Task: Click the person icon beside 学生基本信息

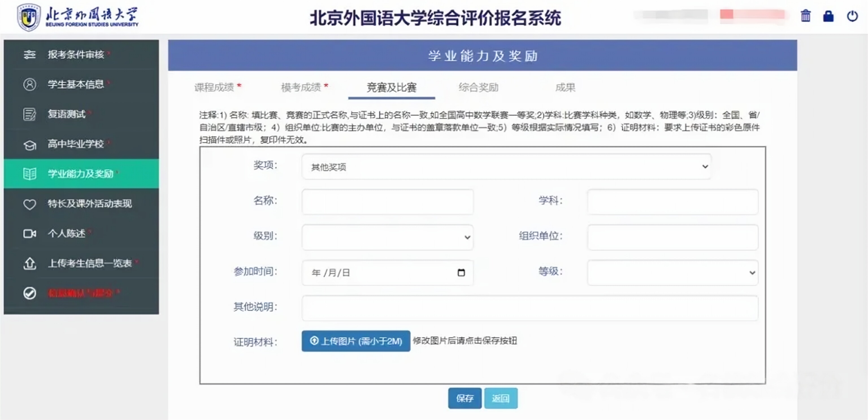Action: tap(30, 84)
